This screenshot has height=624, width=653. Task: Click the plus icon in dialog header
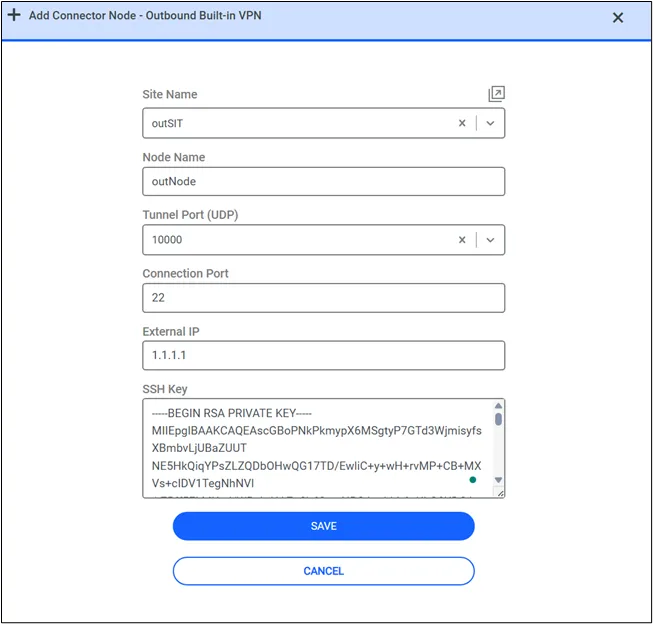coord(14,15)
